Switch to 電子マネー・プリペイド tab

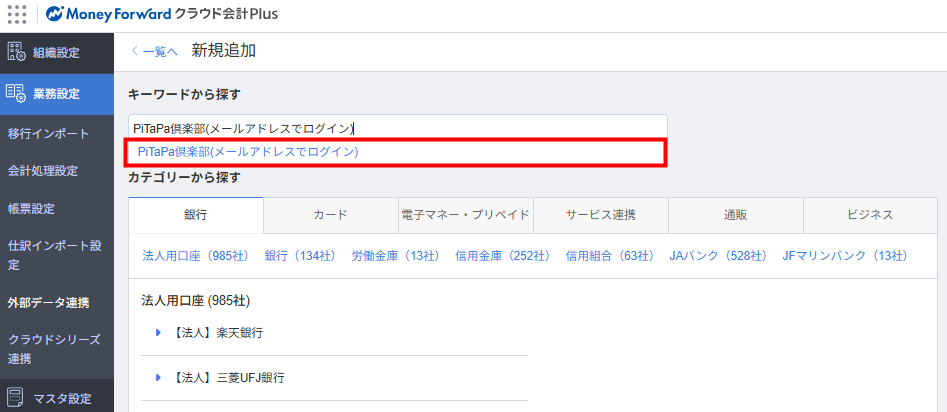click(x=466, y=215)
